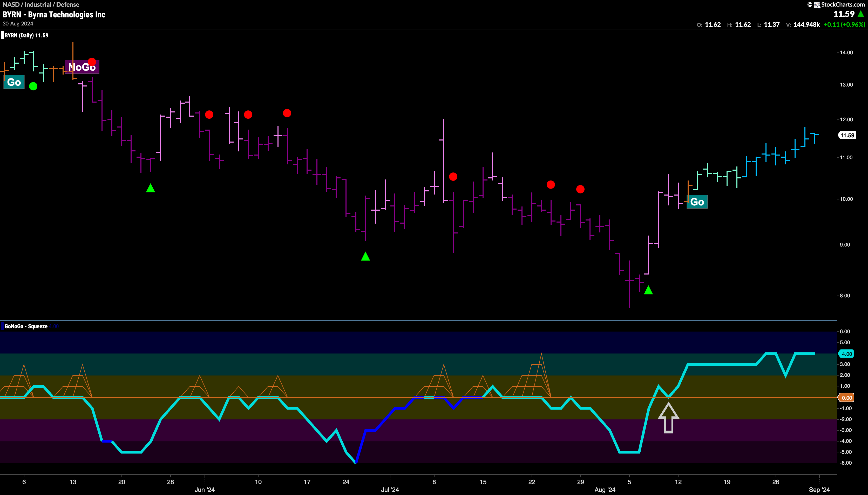The height and width of the screenshot is (495, 868).
Task: Click the Jun '24 date axis label
Action: pyautogui.click(x=205, y=490)
